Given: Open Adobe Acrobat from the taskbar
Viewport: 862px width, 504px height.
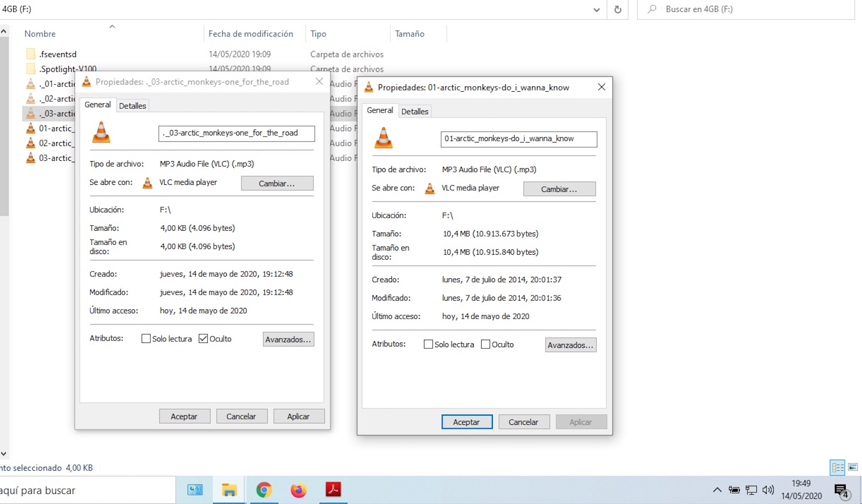Looking at the screenshot, I should 333,490.
